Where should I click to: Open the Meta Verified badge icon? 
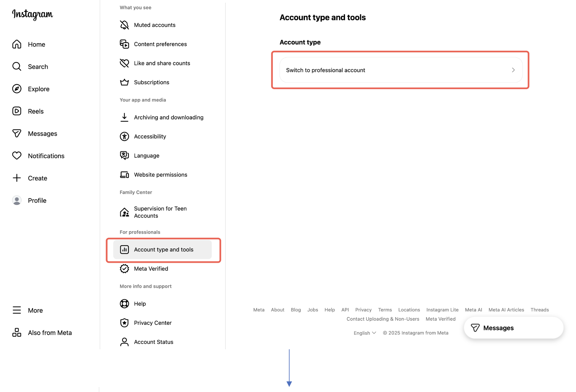coord(124,268)
